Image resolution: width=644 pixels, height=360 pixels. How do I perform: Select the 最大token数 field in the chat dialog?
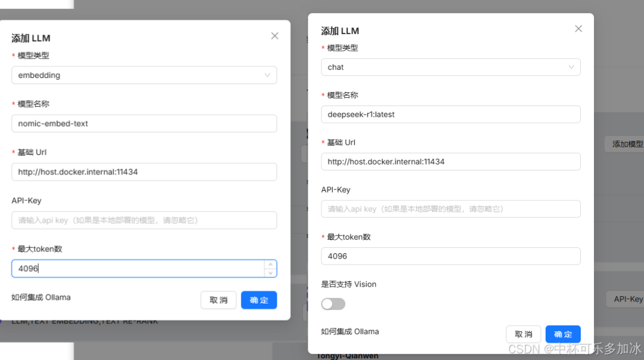point(450,256)
